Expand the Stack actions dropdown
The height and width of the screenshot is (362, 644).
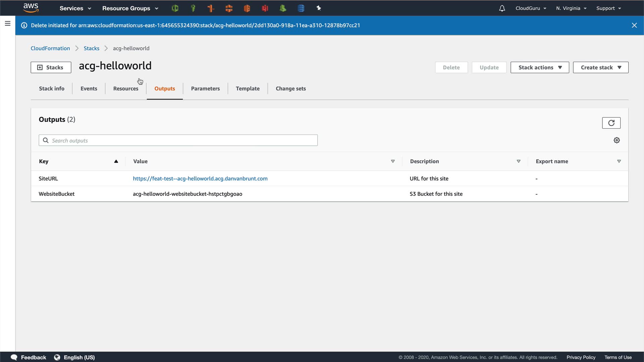point(540,67)
